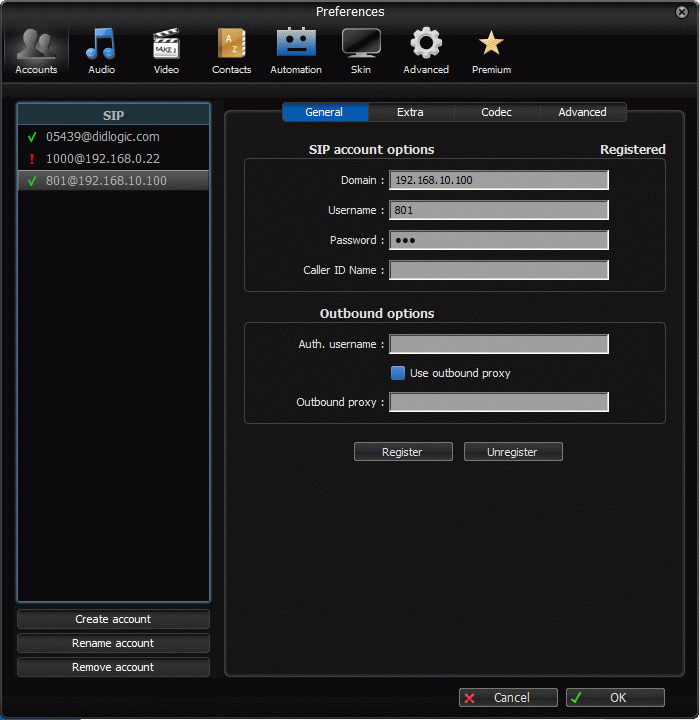Screen dimensions: 700x720
Task: Select account 801@192.168.10.100
Action: coord(113,180)
